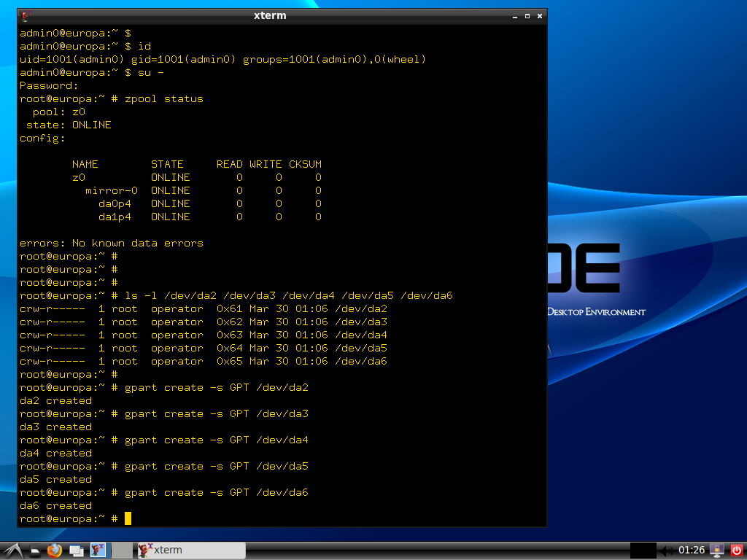The height and width of the screenshot is (560, 747).
Task: Select the xterm taskbar button
Action: (191, 550)
